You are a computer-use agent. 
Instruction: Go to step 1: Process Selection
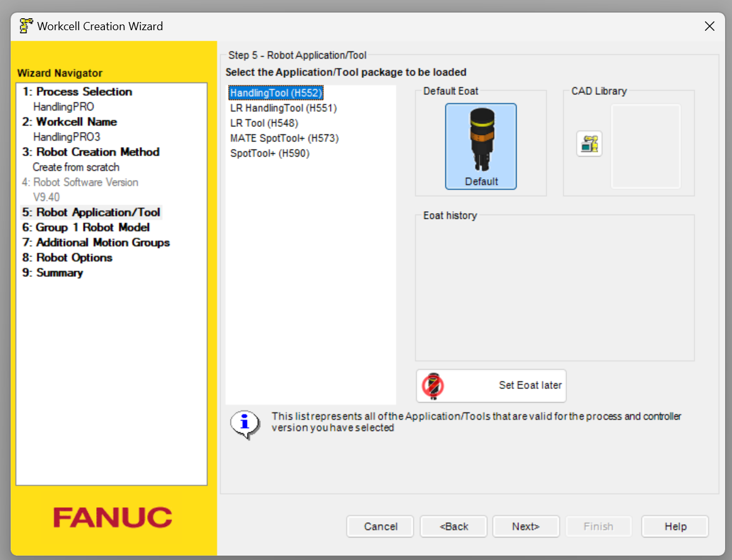[x=77, y=92]
